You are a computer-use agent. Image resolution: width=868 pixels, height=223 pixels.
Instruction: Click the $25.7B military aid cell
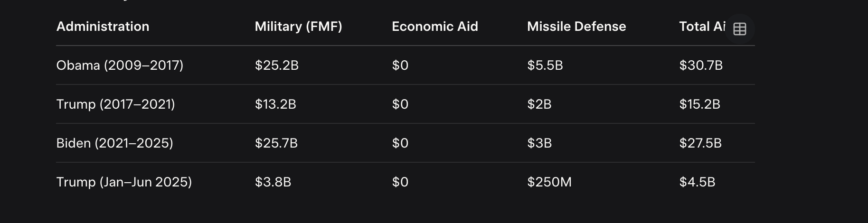[x=276, y=143]
